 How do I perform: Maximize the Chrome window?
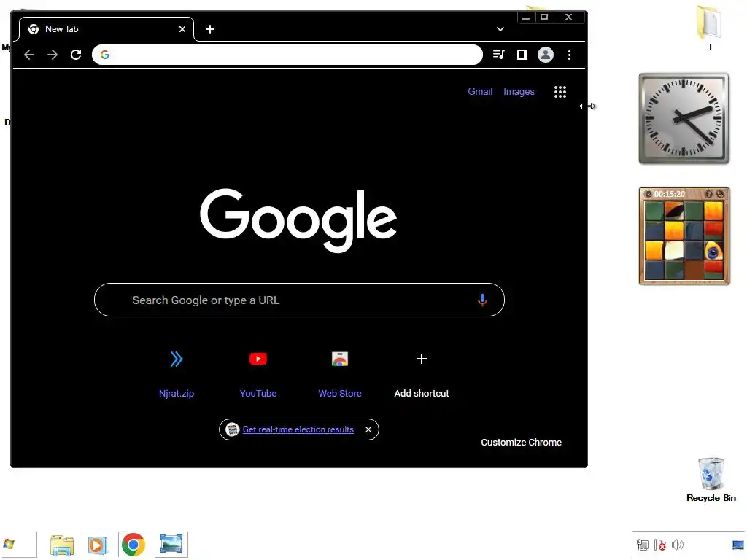pyautogui.click(x=544, y=17)
